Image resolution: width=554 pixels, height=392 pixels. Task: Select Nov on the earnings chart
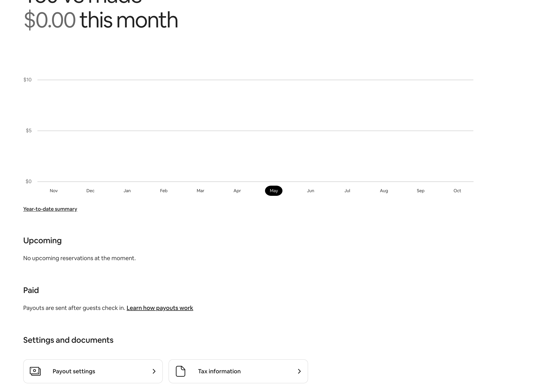click(x=54, y=191)
